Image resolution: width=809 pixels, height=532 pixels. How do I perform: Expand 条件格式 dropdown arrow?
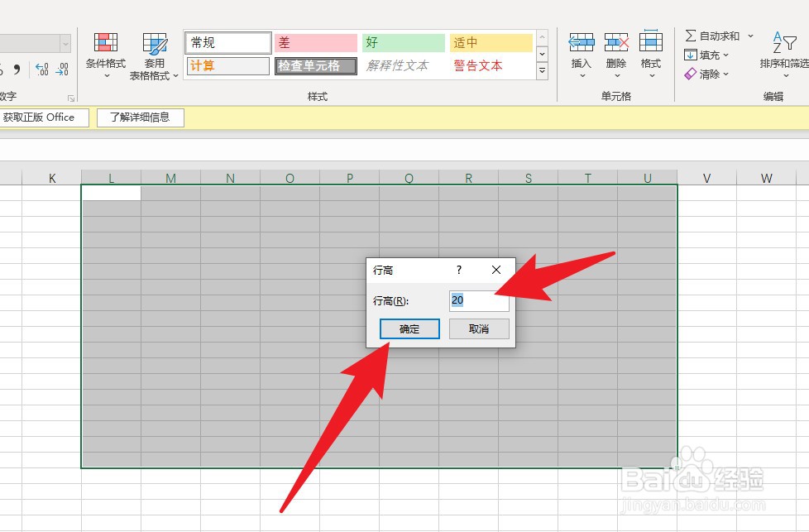coord(107,76)
